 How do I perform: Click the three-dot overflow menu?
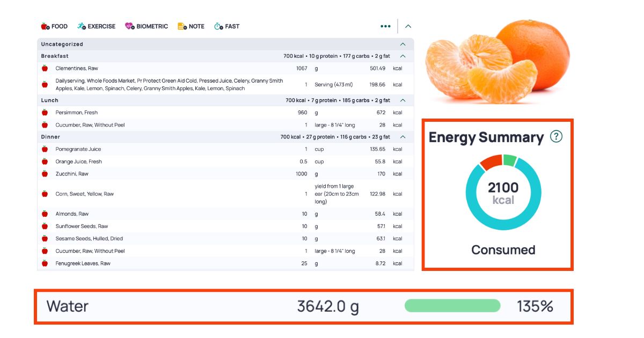click(x=385, y=26)
